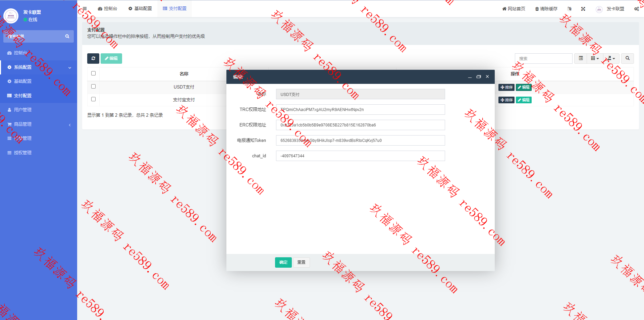Screen dimensions: 644x320
Task: Focus the 电报通知Token input field
Action: 361,141
